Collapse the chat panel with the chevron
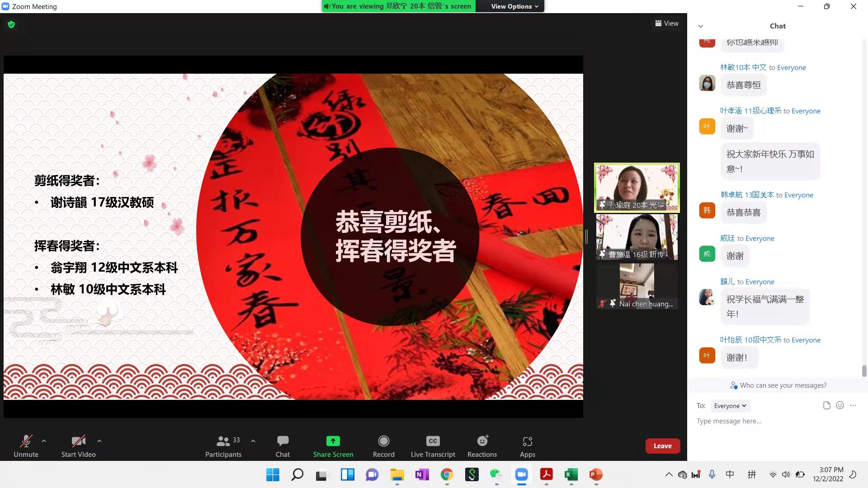Viewport: 868px width, 488px height. click(x=701, y=26)
